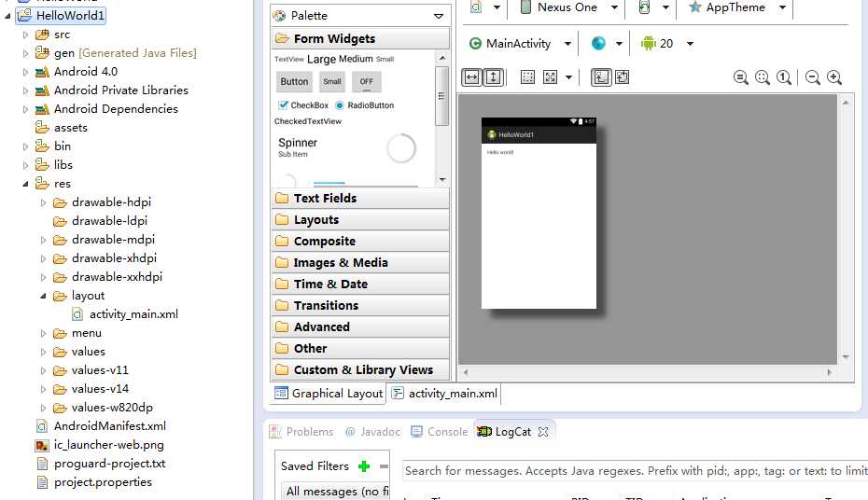Click the toggle layout bounds icon
868x500 pixels.
pos(623,76)
